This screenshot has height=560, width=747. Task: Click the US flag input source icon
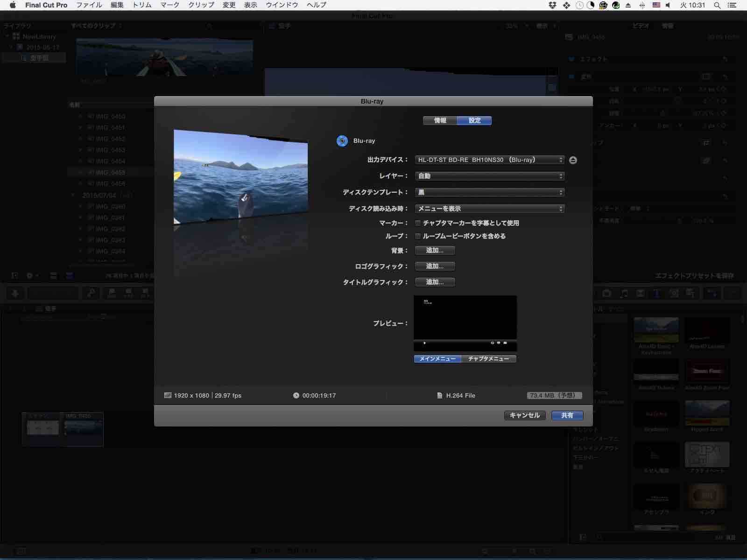pyautogui.click(x=656, y=5)
